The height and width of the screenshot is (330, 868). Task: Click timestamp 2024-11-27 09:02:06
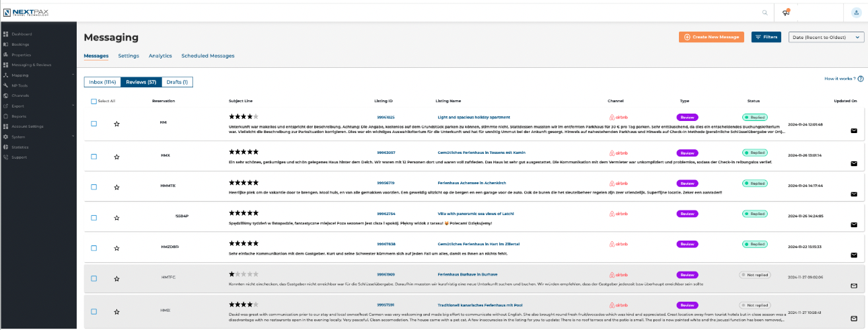(x=805, y=277)
